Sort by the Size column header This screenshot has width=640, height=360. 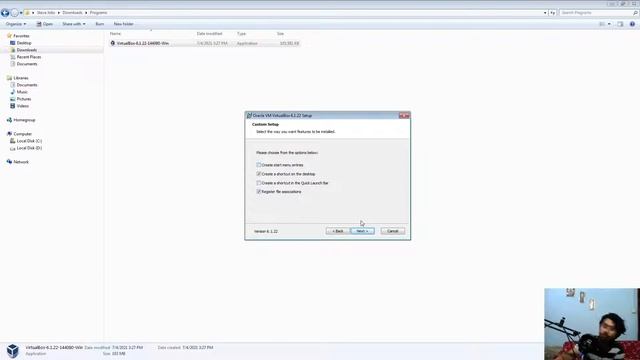tap(280, 33)
